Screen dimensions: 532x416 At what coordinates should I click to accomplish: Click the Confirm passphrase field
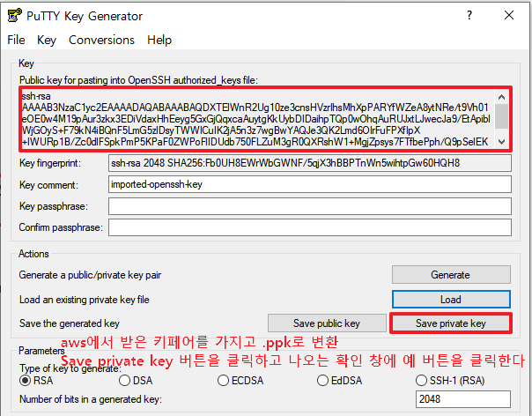click(x=310, y=227)
